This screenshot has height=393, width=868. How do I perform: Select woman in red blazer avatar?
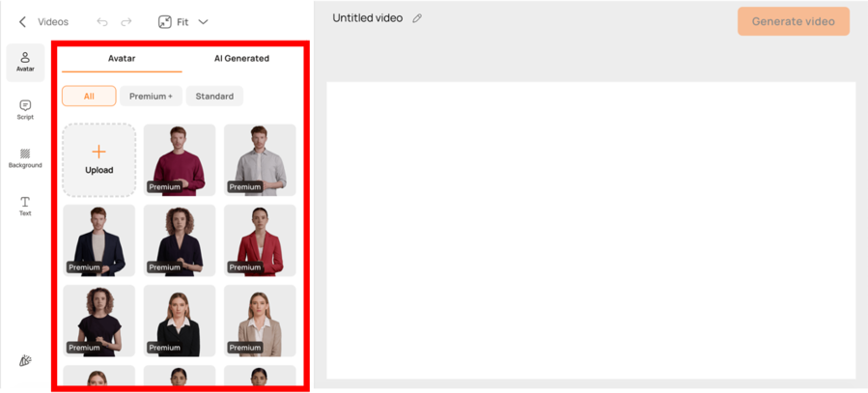point(260,240)
